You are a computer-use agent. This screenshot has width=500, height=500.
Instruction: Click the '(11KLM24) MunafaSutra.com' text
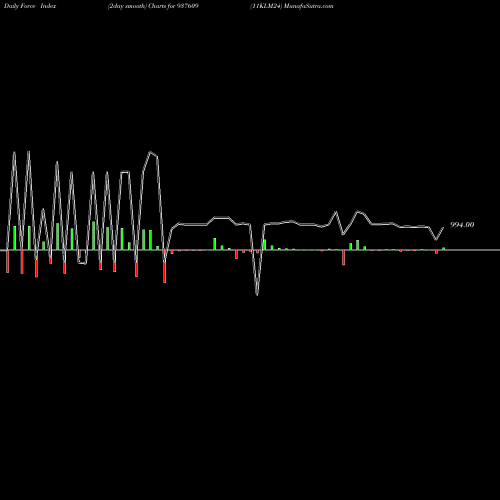292,6
